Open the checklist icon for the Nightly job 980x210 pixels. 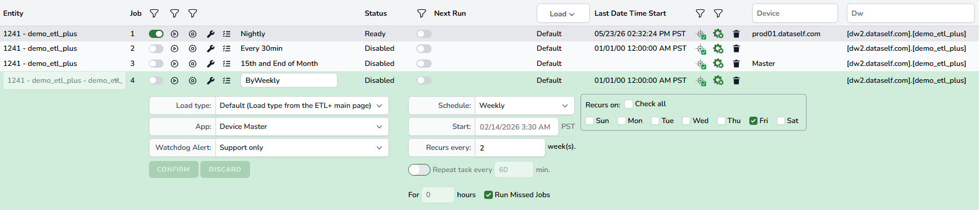227,34
